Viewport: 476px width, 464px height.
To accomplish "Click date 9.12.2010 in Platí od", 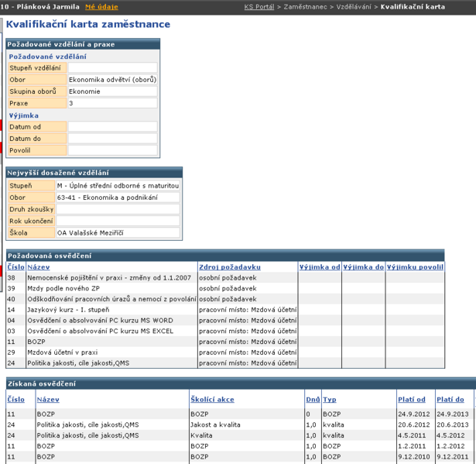I will point(414,456).
